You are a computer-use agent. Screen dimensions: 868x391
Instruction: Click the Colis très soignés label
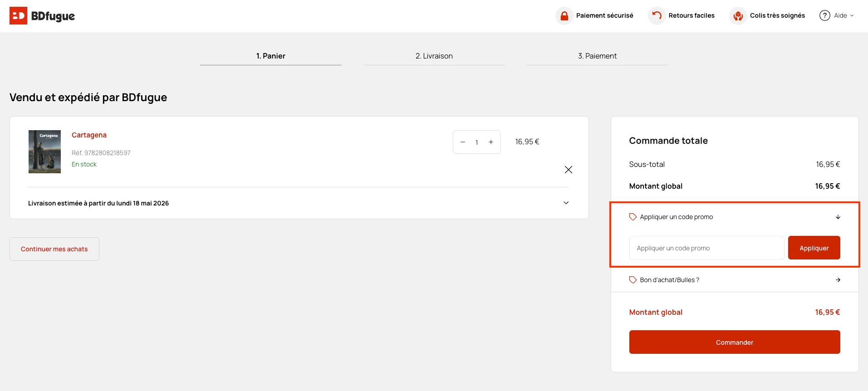pos(777,15)
